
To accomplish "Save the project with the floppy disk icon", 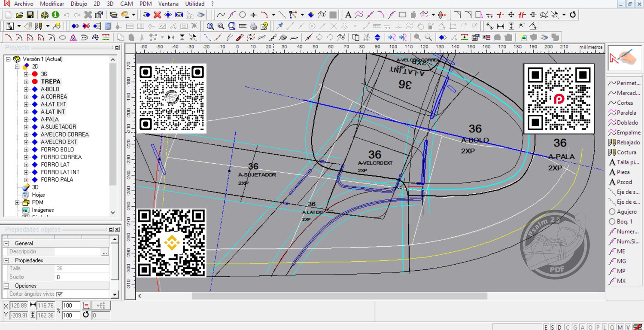I will (x=30, y=15).
